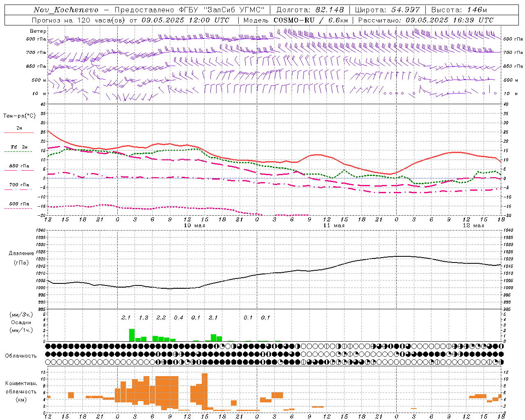
Task: Select the text Предоставлено ФГБУ "ЗапСиб УГМС"
Action: [x=189, y=10]
